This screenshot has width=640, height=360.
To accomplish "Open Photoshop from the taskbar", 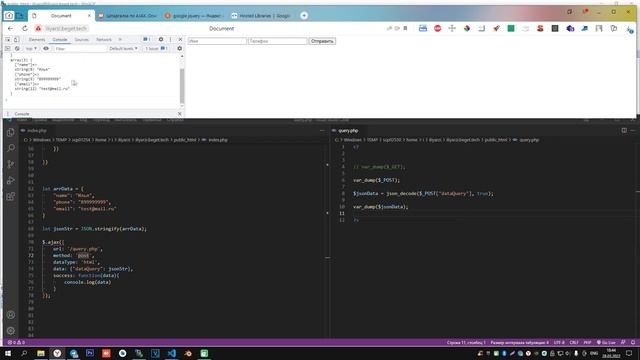I will click(90, 353).
